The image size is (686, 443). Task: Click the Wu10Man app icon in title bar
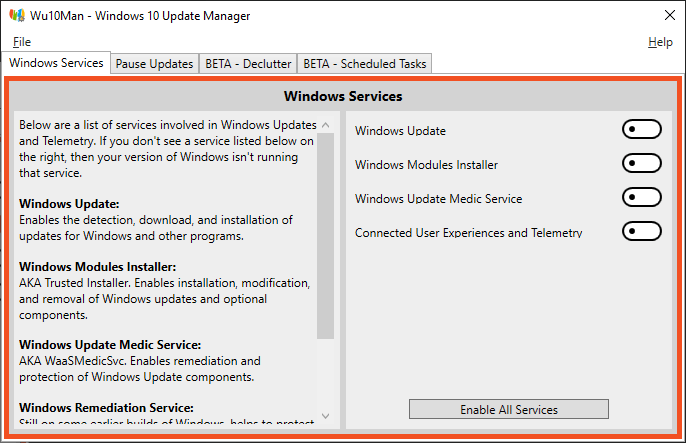click(x=17, y=15)
